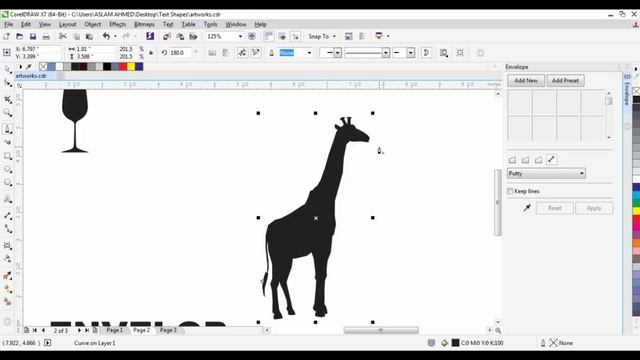Click the Undo arrow icon
Viewport: 640px width, 360px height.
106,36
